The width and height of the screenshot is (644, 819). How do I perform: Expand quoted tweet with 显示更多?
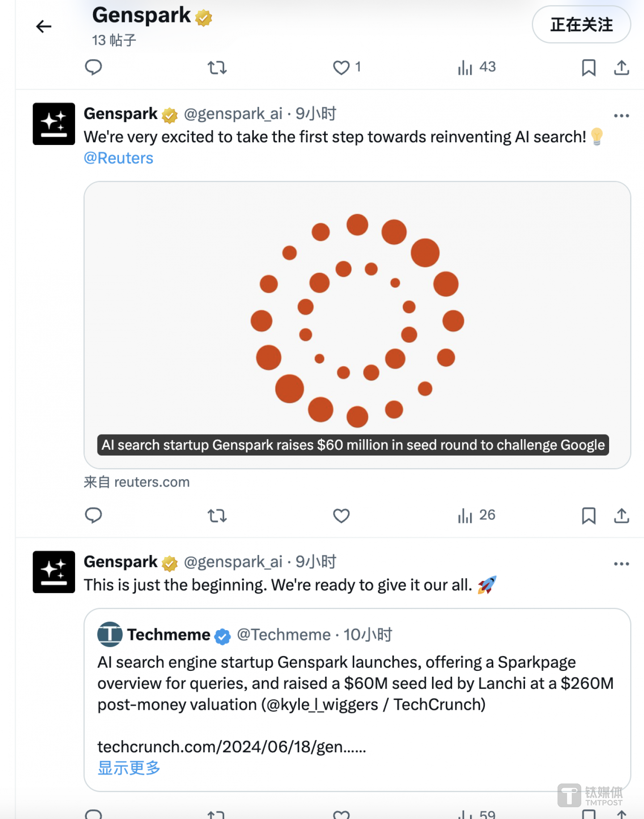(x=129, y=768)
